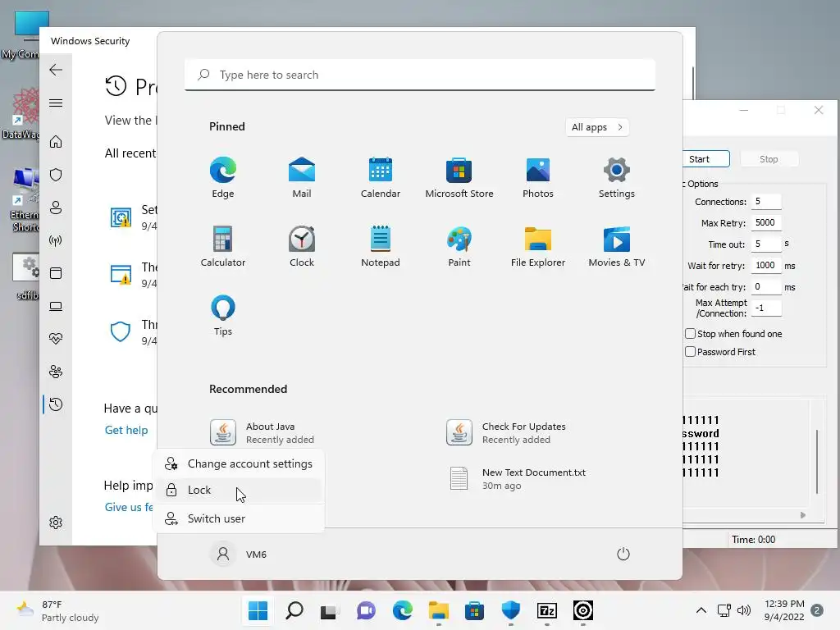Click the vertical scrollbar in results list
840x630 pixels.
817,461
